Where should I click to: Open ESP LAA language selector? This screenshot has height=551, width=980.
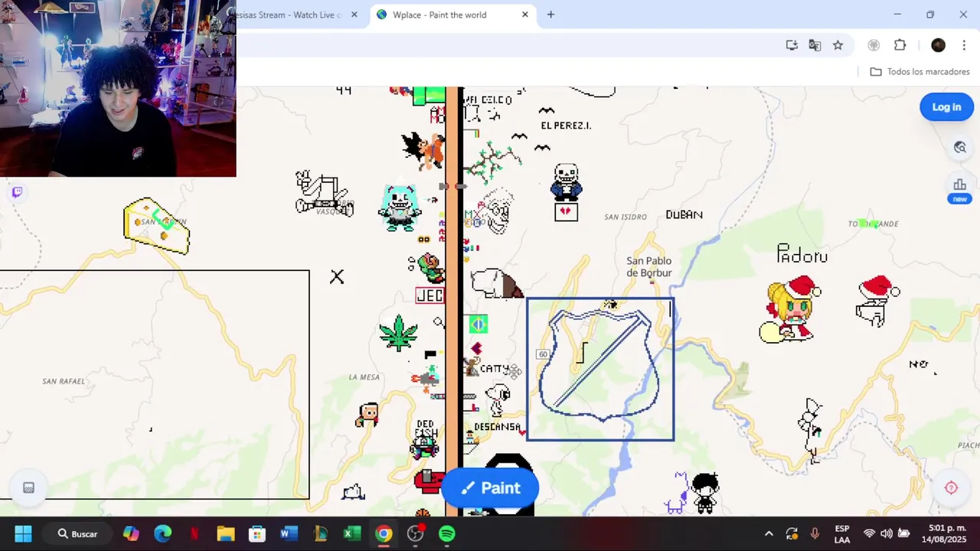click(x=842, y=533)
